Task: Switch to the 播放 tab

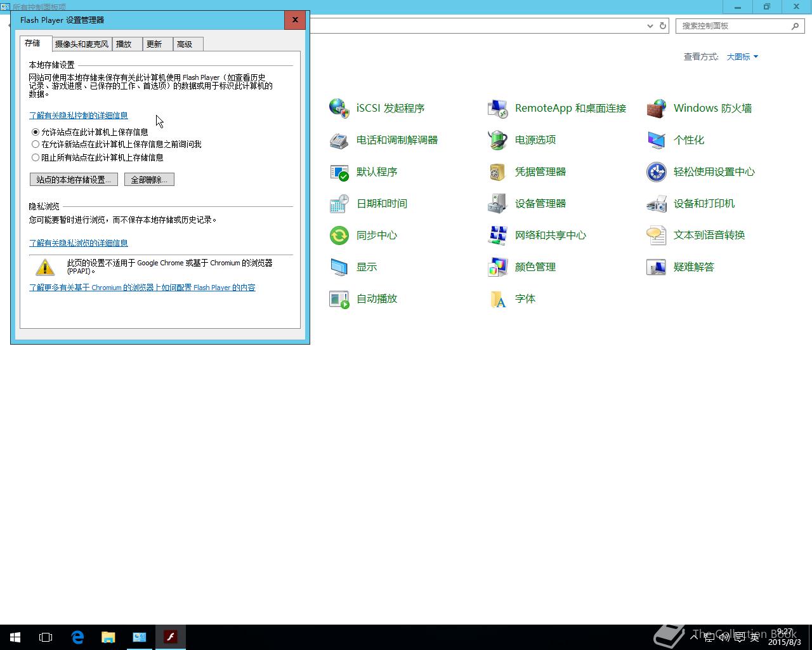Action: click(128, 44)
